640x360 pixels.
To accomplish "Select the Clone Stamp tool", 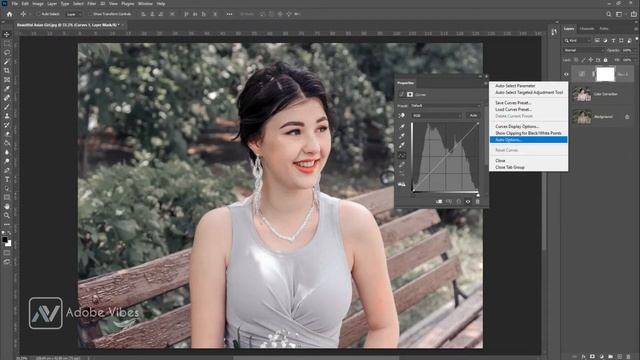I will click(x=7, y=116).
